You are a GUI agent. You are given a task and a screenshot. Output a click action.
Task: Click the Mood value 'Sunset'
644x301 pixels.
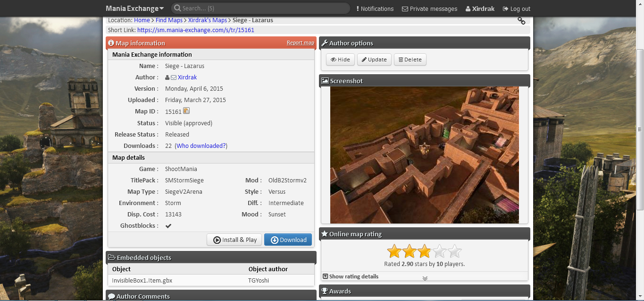(277, 214)
